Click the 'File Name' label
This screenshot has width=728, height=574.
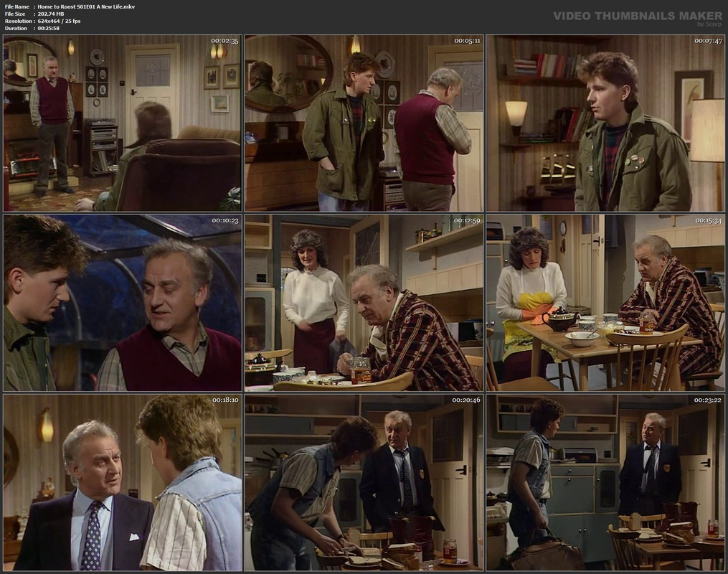tap(16, 7)
